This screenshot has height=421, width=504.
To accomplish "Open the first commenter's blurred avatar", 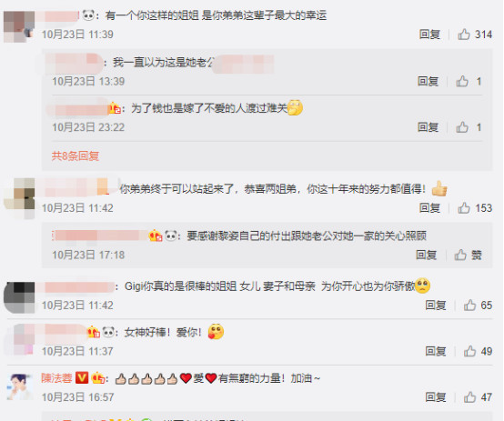I will 19,26.
